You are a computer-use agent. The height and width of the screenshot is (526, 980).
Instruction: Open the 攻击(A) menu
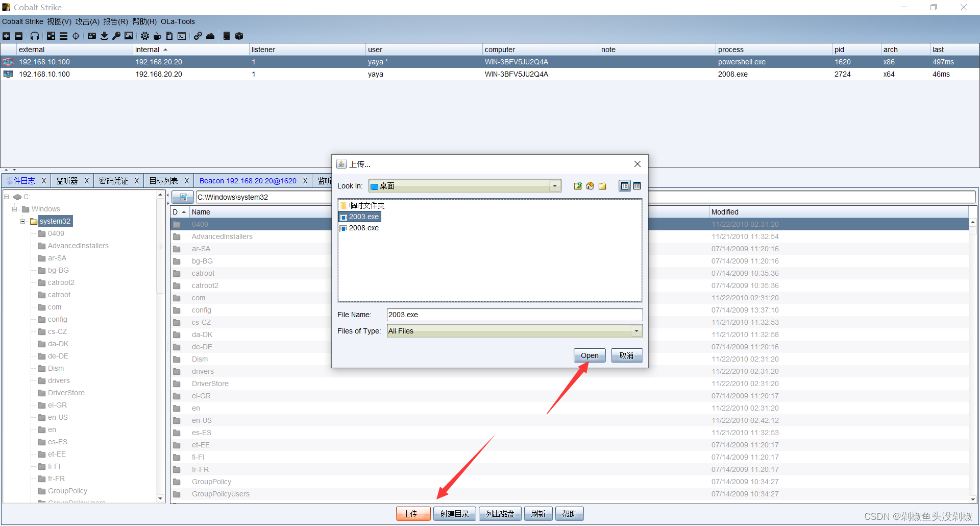pyautogui.click(x=87, y=21)
